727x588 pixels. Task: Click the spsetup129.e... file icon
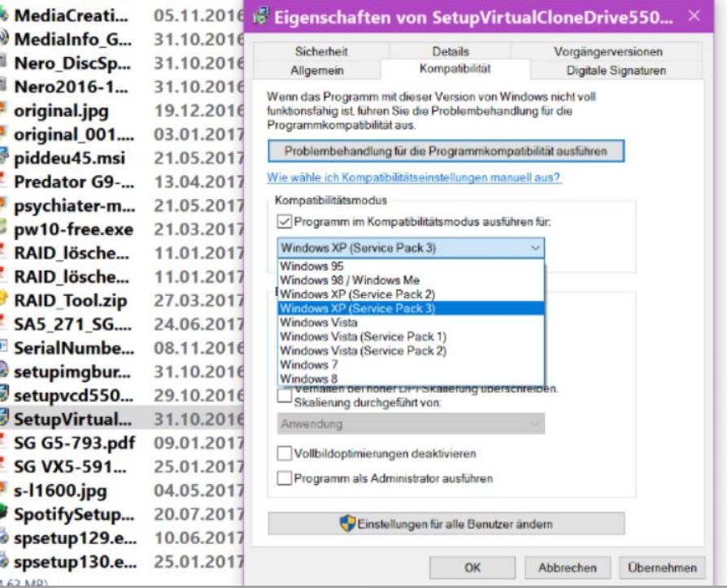pos(4,537)
